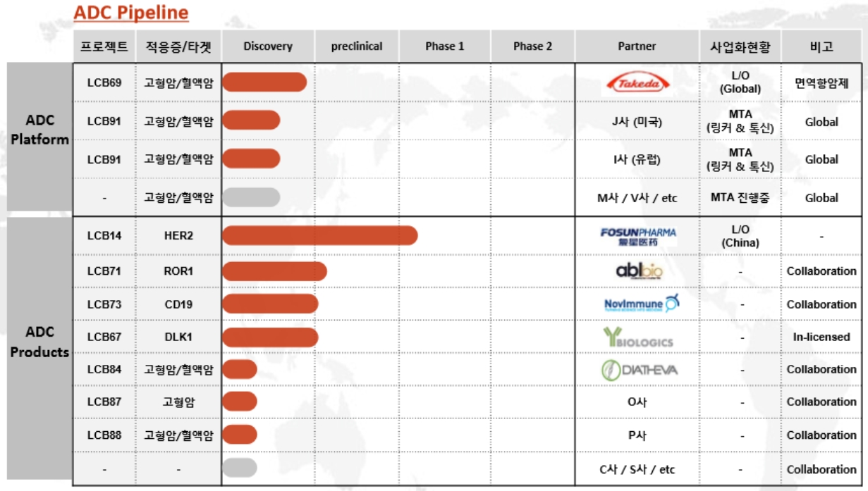868x491 pixels.
Task: Click the Diatheva logo
Action: click(x=637, y=369)
